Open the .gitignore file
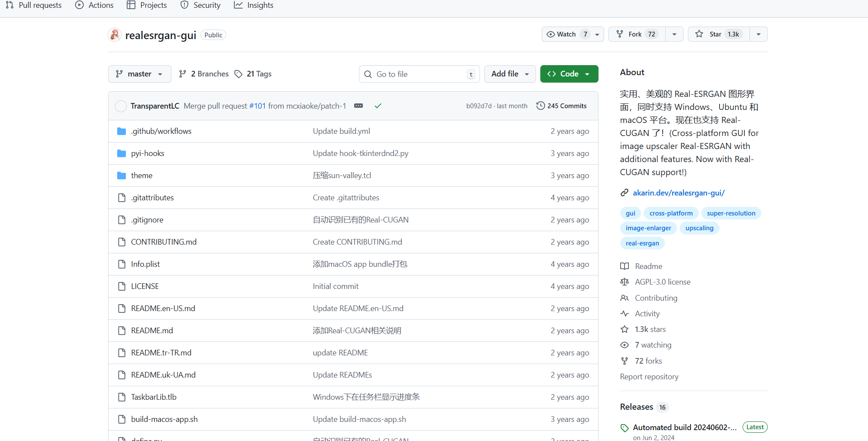Image resolution: width=868 pixels, height=441 pixels. tap(147, 220)
